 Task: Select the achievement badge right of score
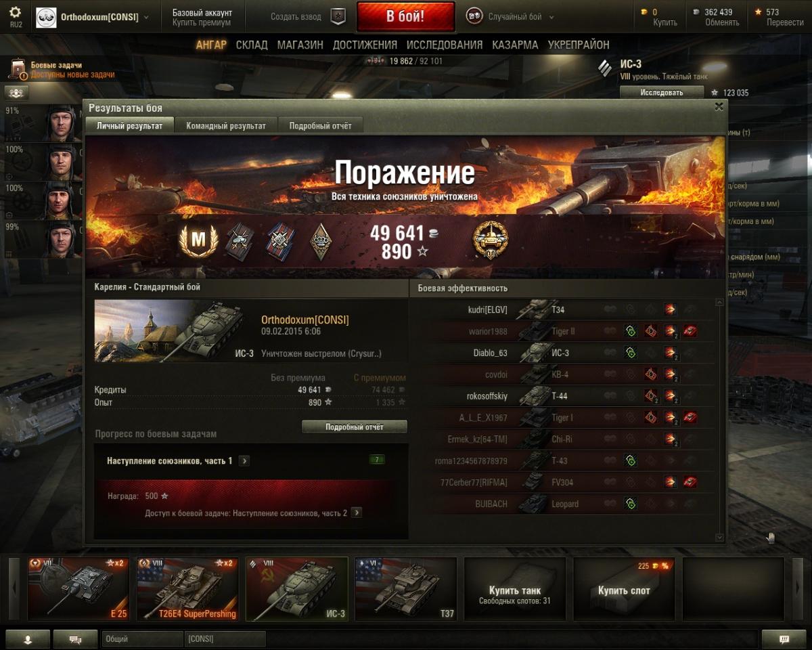(x=491, y=240)
